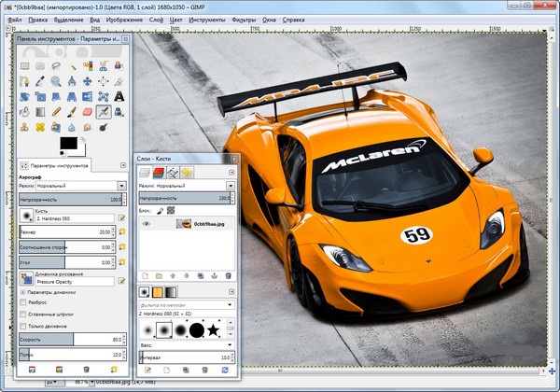Select the Text tool (letter A)
The height and width of the screenshot is (392, 560).
tap(119, 96)
